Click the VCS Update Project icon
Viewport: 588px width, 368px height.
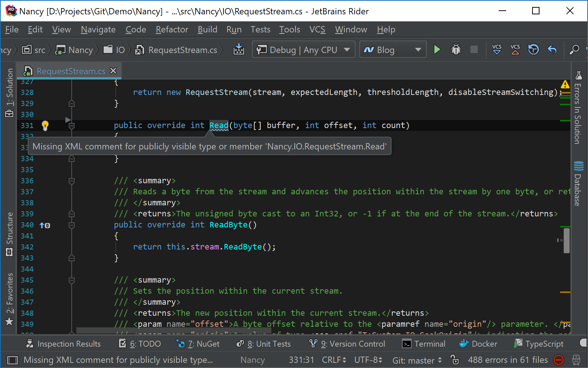[x=497, y=49]
